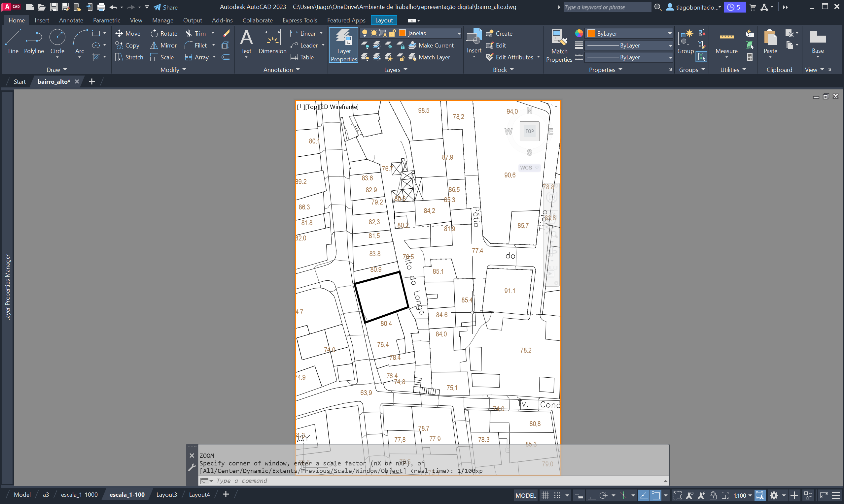Viewport: 844px width, 504px height.
Task: Click the ByLayer object color swatch
Action: (591, 33)
